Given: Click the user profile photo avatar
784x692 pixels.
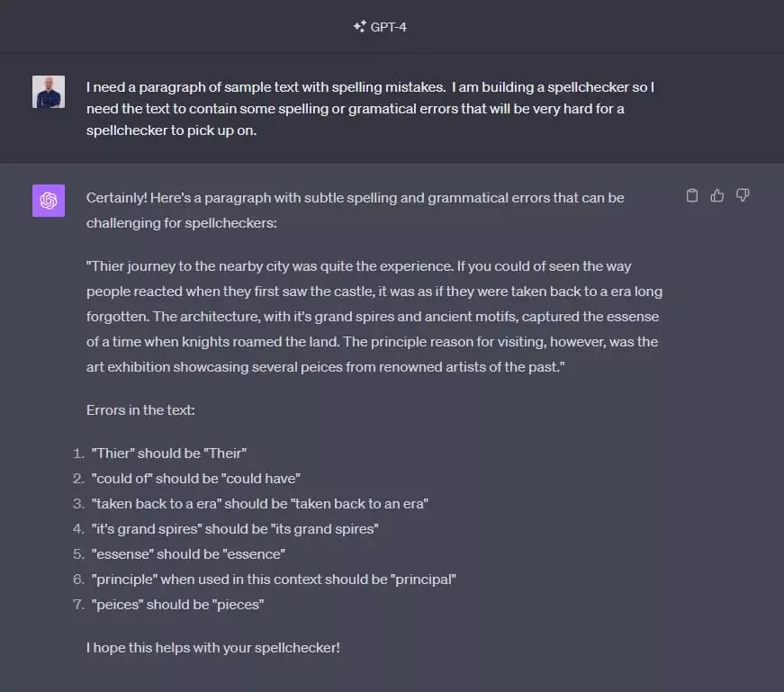Looking at the screenshot, I should pyautogui.click(x=49, y=92).
